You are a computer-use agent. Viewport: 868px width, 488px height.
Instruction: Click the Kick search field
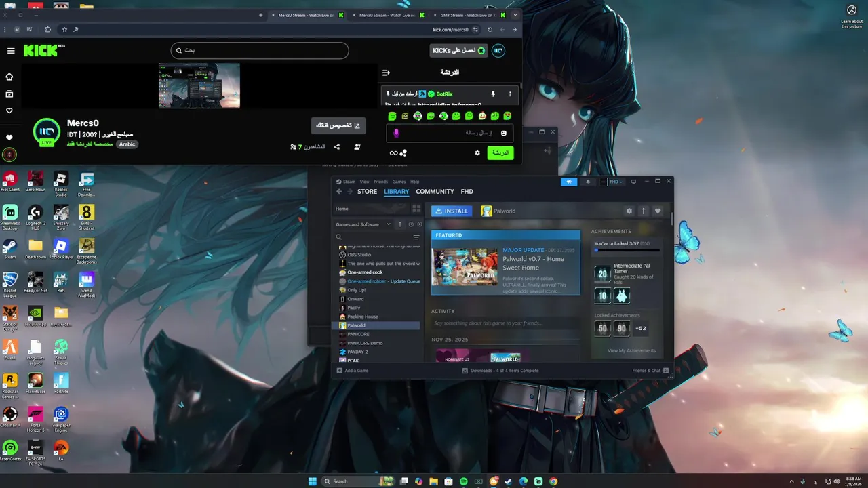click(x=260, y=50)
